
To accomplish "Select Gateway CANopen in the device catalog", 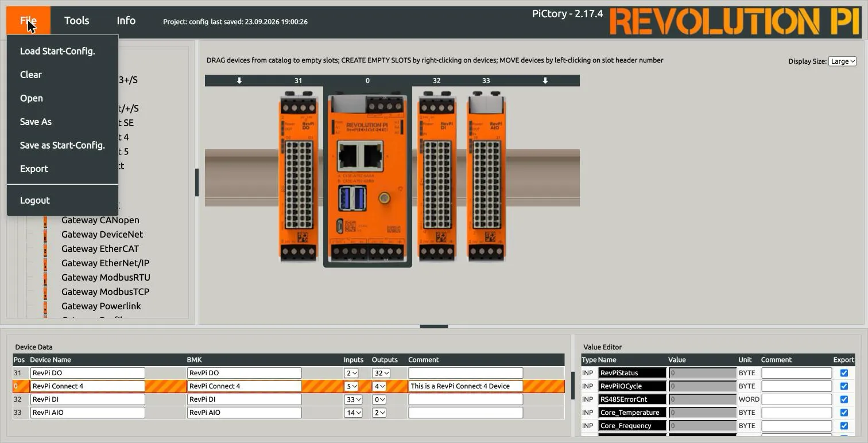I will click(100, 220).
